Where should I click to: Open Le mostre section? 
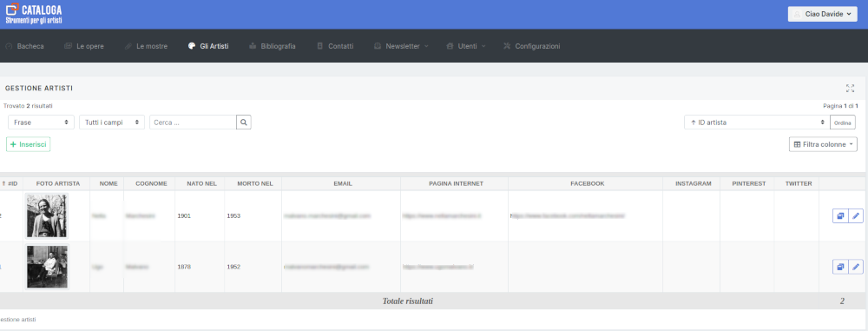tap(146, 46)
